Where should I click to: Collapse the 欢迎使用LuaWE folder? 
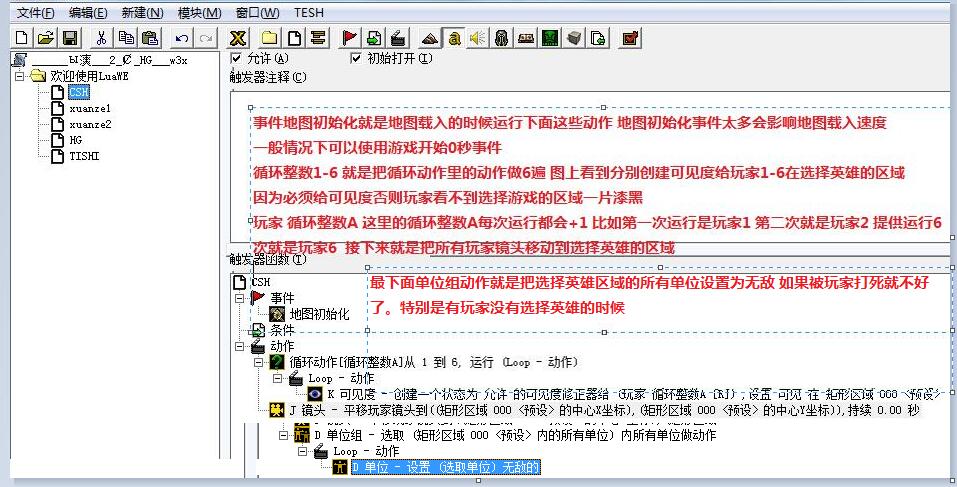click(20, 76)
